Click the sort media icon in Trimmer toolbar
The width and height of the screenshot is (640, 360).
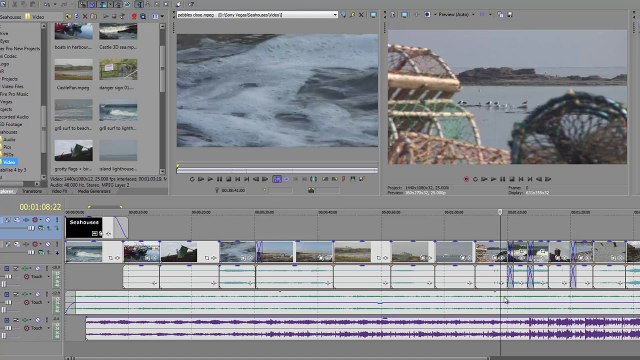[343, 15]
